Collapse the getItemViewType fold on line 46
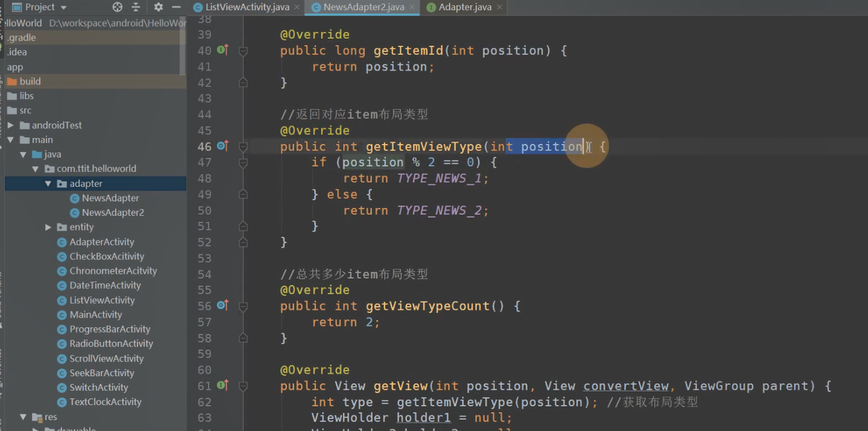Screen dimensions: 868x431 pos(243,147)
